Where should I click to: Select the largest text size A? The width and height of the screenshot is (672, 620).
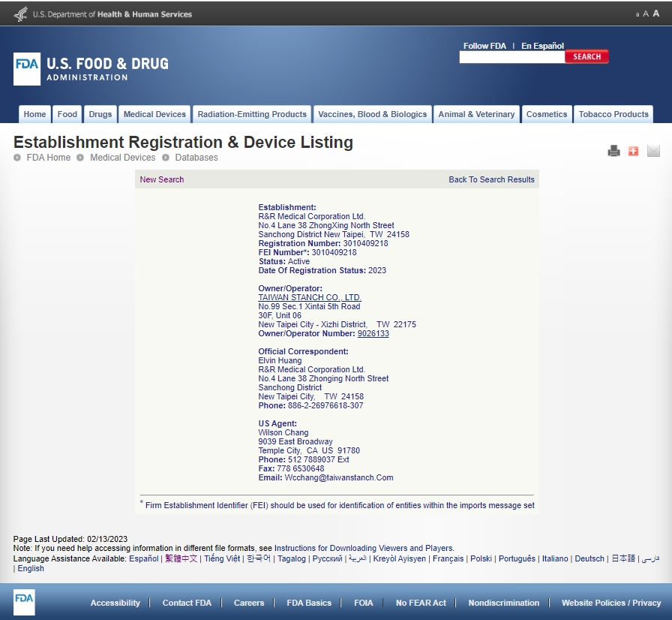click(656, 14)
